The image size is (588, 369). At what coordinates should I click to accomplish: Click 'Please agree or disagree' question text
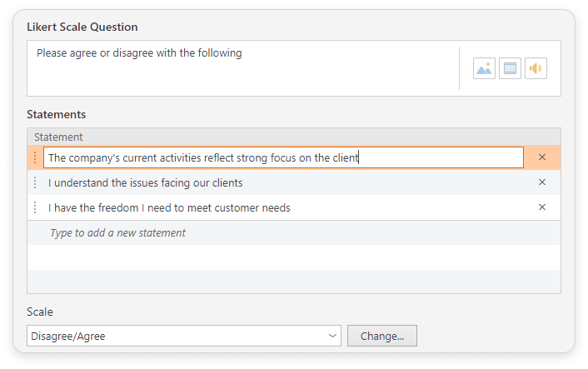[x=139, y=53]
